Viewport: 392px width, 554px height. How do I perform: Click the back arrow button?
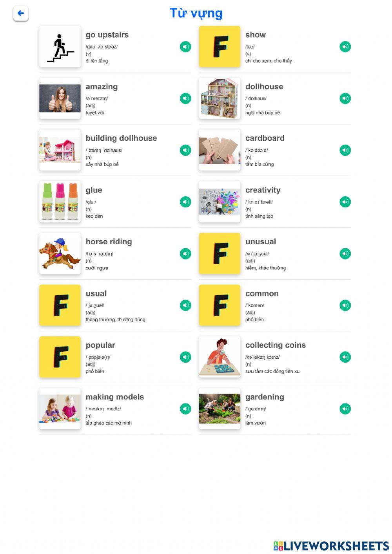(x=21, y=13)
